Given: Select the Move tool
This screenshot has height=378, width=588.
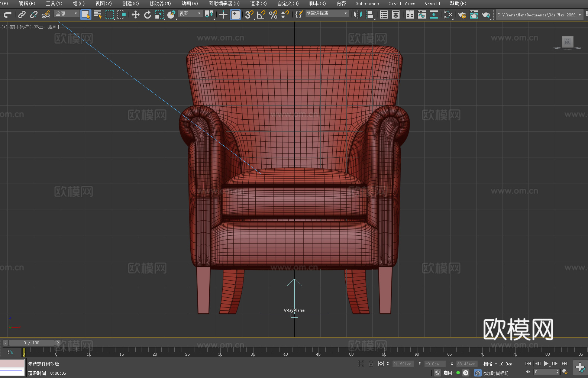Looking at the screenshot, I should point(136,14).
